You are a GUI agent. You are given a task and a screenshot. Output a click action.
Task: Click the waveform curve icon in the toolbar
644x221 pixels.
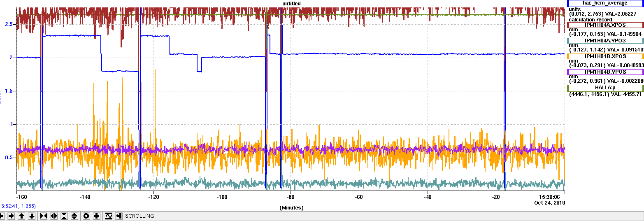tap(109, 216)
